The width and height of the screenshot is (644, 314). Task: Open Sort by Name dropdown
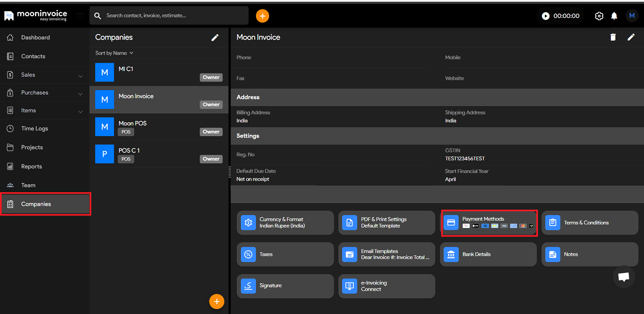pyautogui.click(x=114, y=53)
